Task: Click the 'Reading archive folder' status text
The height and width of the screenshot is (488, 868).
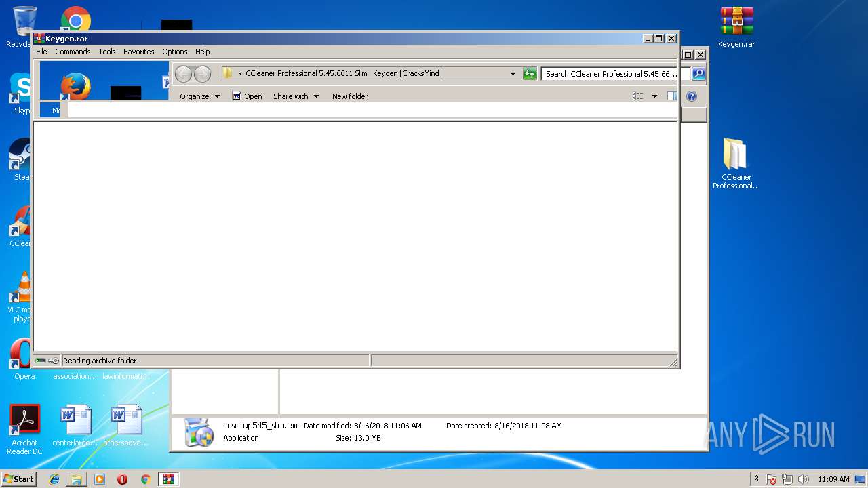Action: pyautogui.click(x=100, y=361)
